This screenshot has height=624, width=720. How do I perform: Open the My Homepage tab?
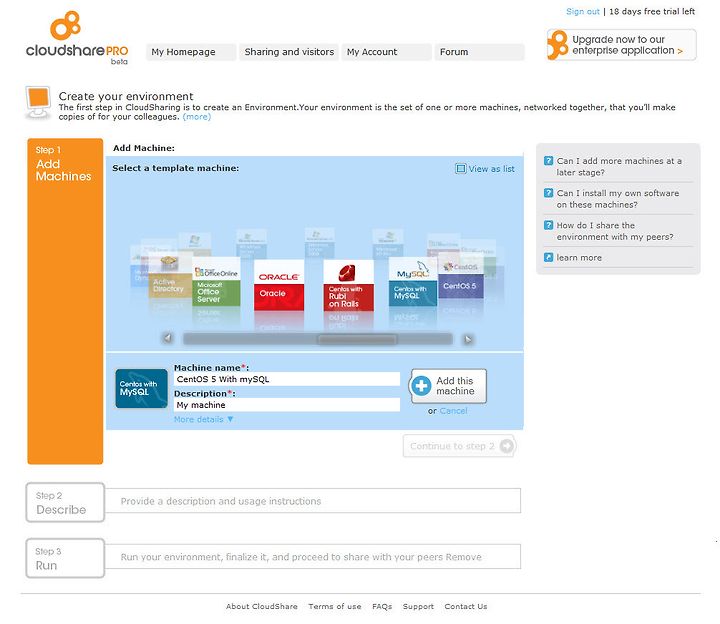tap(191, 52)
